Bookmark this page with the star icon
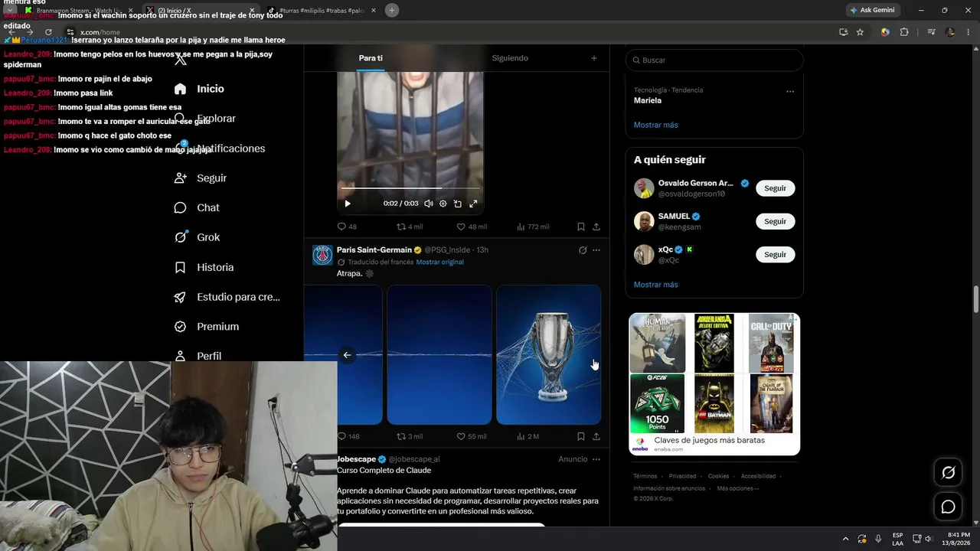 (860, 32)
